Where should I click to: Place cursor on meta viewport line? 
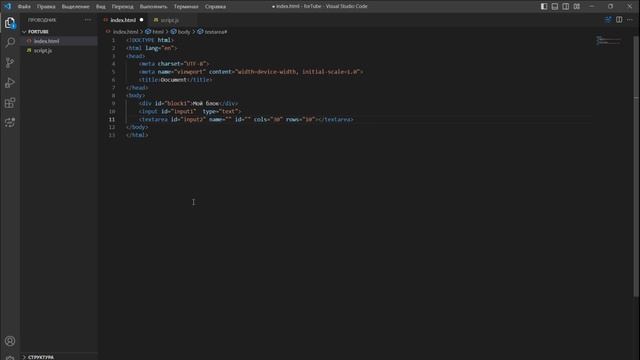click(251, 72)
